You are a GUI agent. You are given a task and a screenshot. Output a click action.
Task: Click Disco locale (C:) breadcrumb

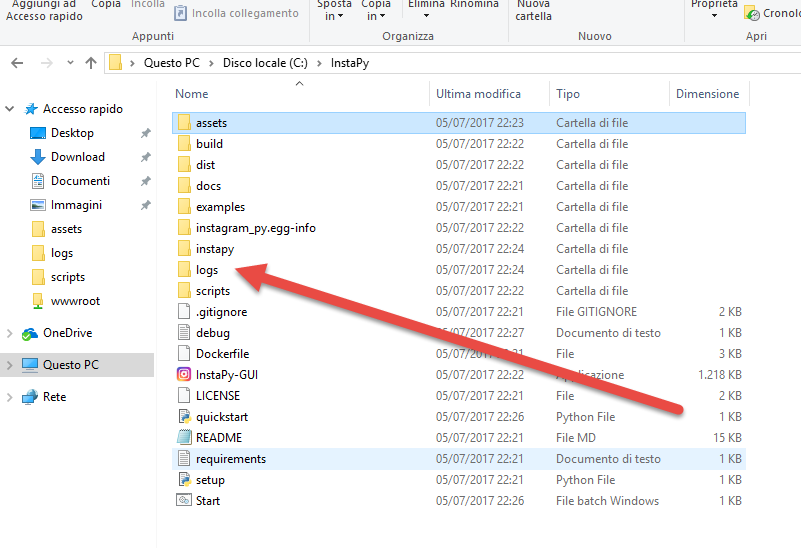pos(265,63)
